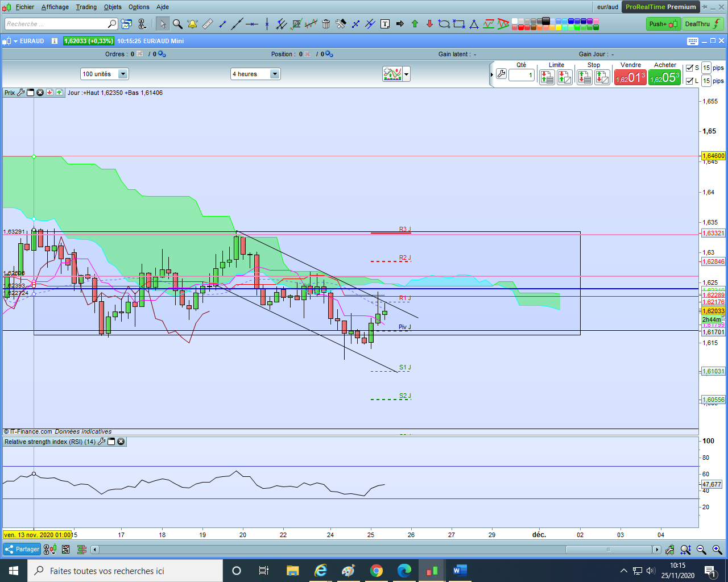Viewport: 728px width, 582px height.
Task: Open the Affichage menu
Action: 55,7
